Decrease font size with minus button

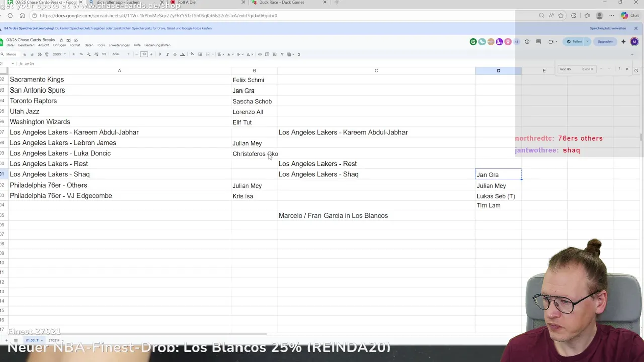coord(137,54)
